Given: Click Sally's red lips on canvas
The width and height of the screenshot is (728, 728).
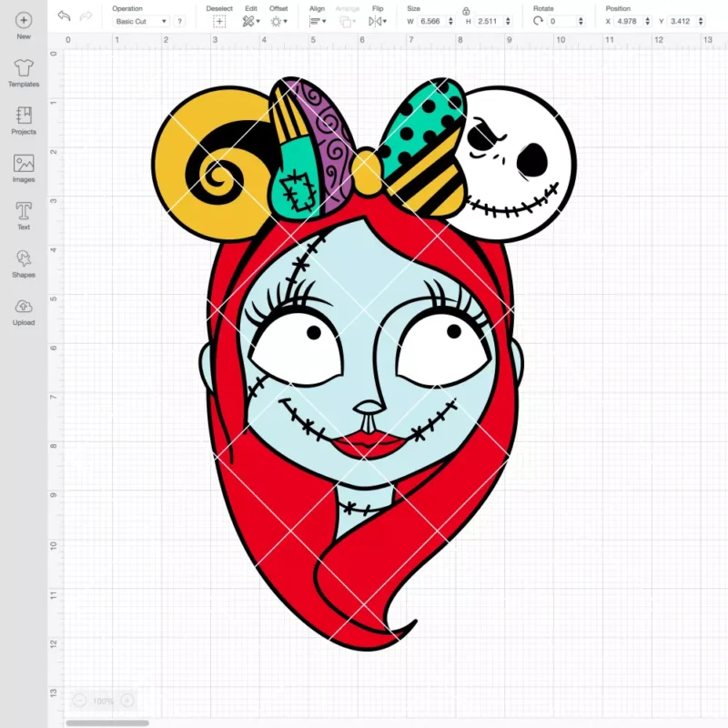Looking at the screenshot, I should pyautogui.click(x=369, y=444).
